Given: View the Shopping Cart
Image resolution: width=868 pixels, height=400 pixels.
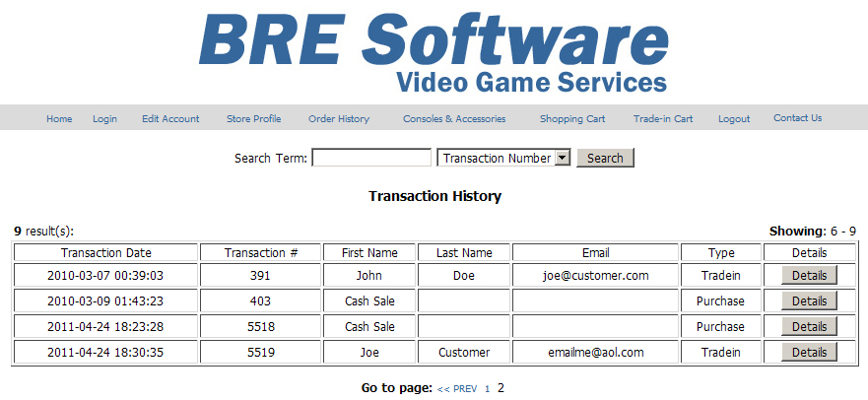Looking at the screenshot, I should click(572, 119).
